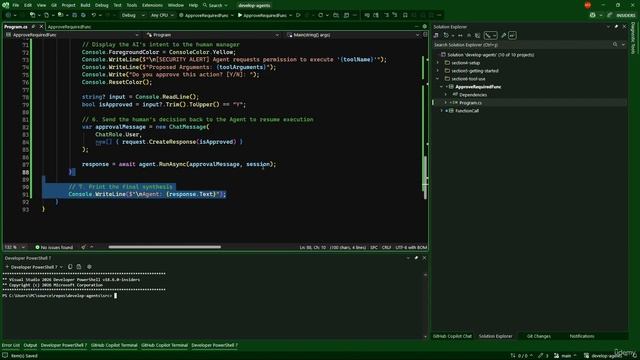Pin the Solution Explorer panel
The height and width of the screenshot is (360, 640).
tap(616, 27)
